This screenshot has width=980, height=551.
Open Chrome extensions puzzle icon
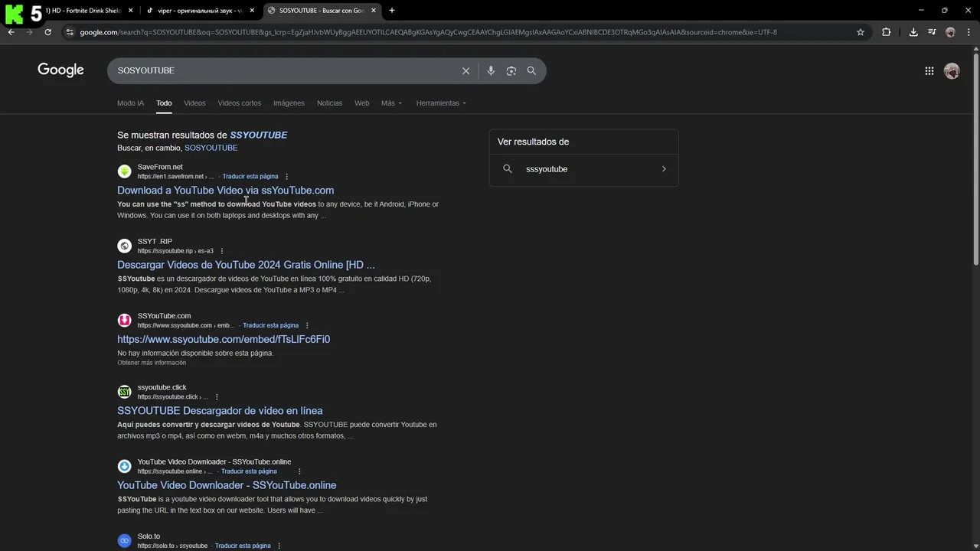(x=886, y=32)
